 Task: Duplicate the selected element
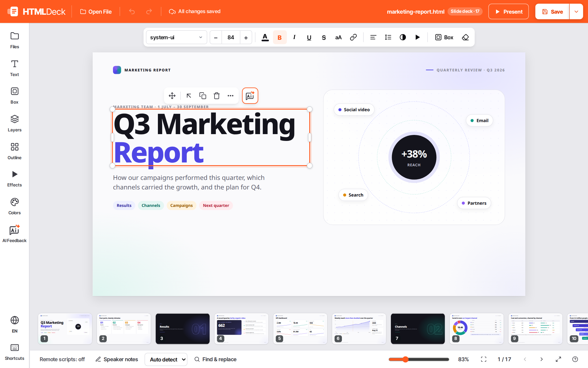[x=203, y=96]
